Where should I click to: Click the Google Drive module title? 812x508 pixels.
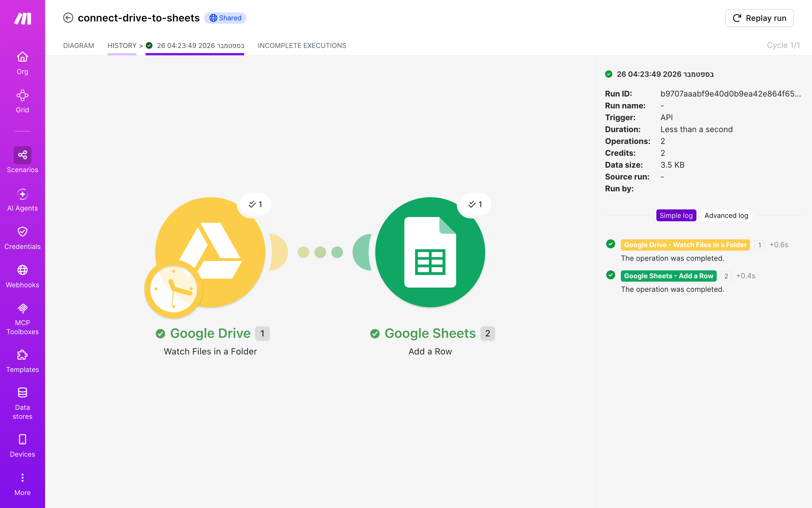click(x=210, y=333)
